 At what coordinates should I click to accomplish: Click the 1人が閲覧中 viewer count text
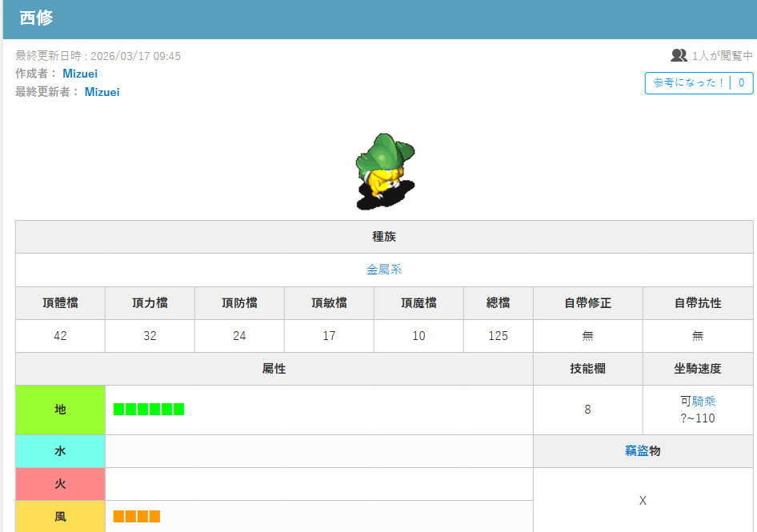click(722, 56)
